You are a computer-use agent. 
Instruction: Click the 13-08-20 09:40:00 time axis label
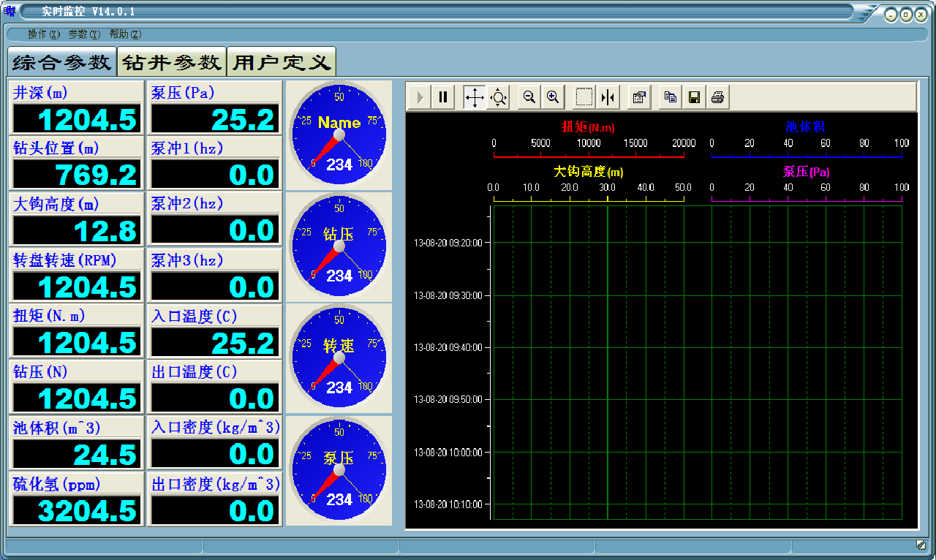pyautogui.click(x=448, y=347)
